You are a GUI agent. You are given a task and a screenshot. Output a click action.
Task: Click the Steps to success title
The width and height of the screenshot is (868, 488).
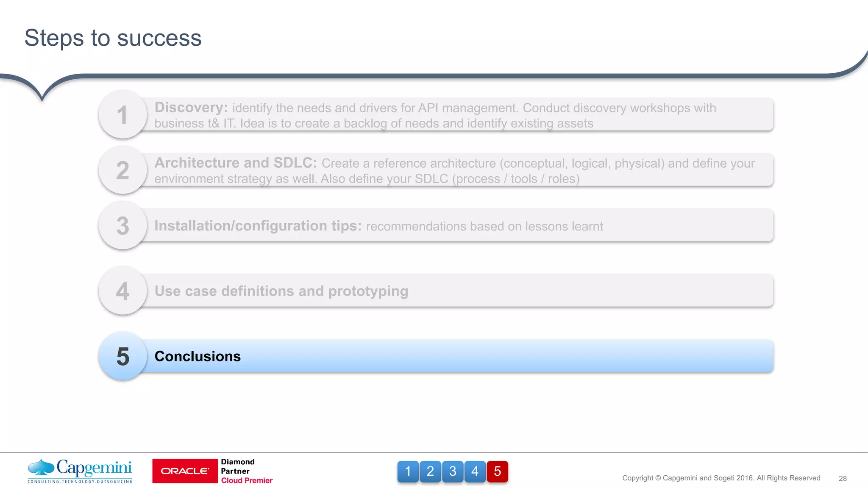[x=113, y=38]
